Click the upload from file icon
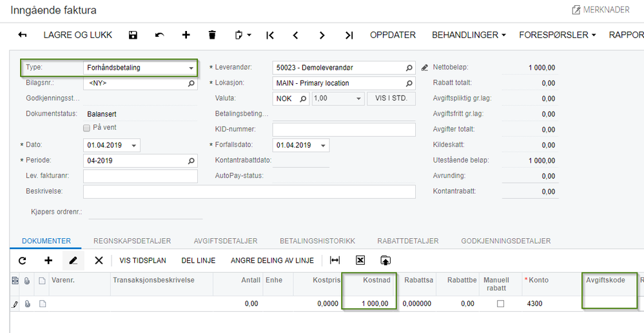The image size is (644, 333). (x=385, y=260)
